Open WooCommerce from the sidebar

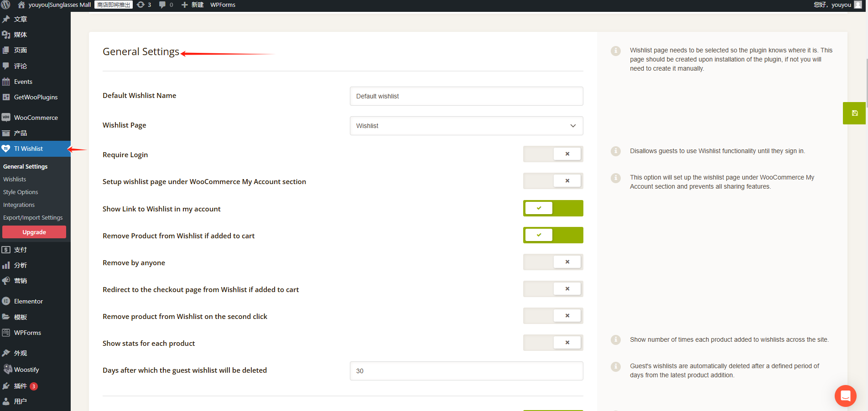click(36, 118)
